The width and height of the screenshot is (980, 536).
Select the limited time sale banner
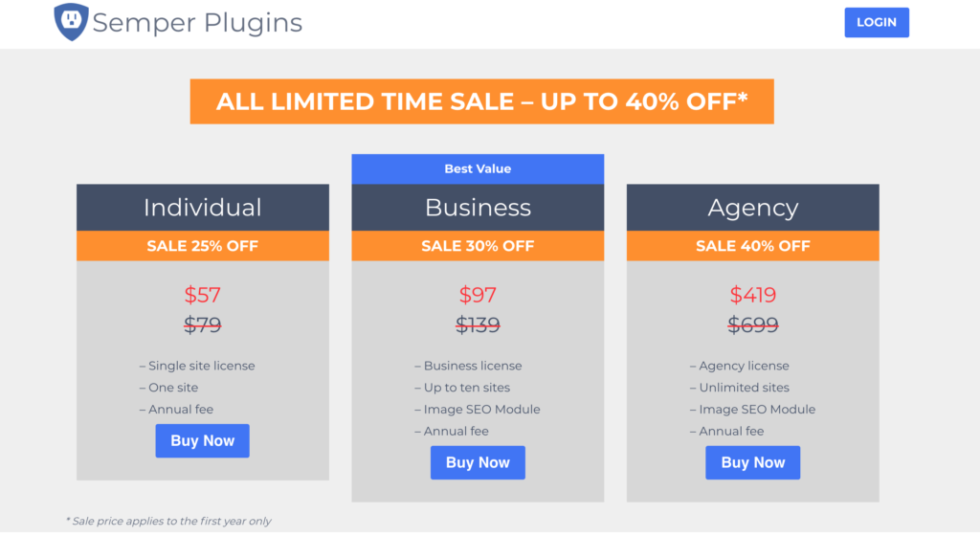point(482,101)
